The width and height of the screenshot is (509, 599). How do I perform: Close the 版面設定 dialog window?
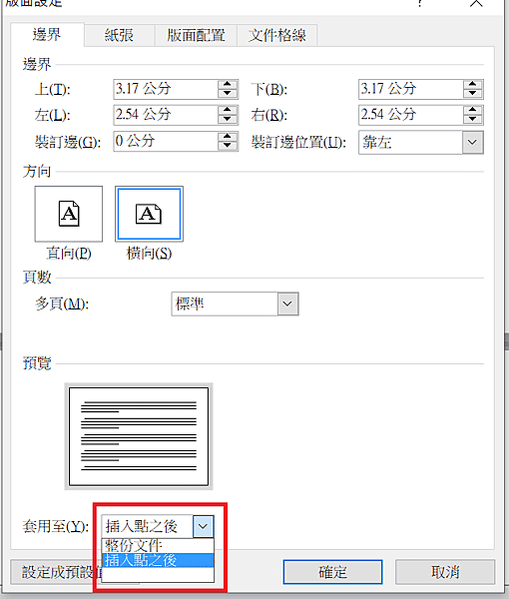(476, 3)
